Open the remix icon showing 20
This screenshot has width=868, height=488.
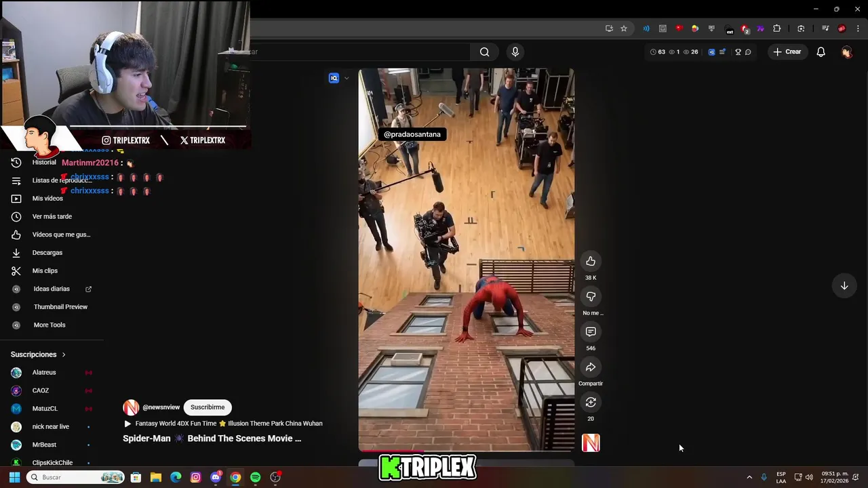click(591, 403)
